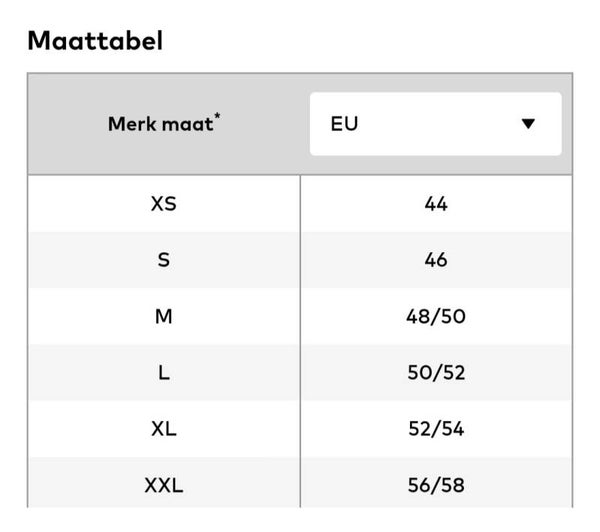The image size is (600, 532).
Task: Select the L brand size cell
Action: (163, 373)
